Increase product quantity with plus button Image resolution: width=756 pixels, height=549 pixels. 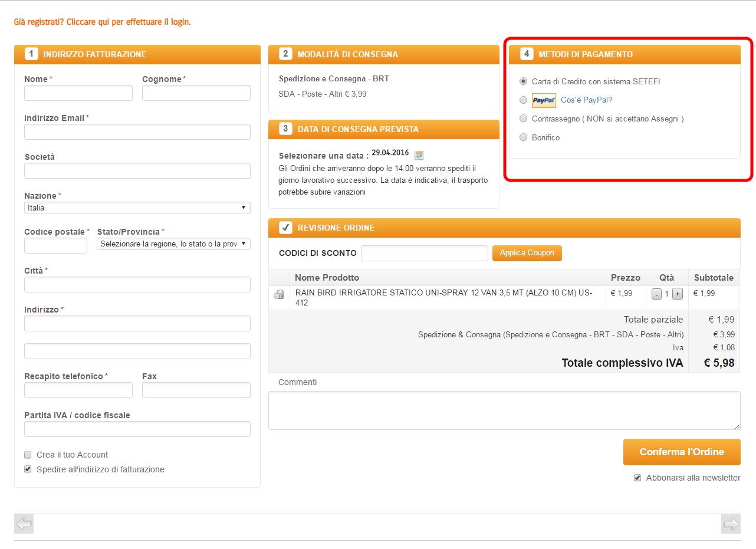[x=677, y=294]
